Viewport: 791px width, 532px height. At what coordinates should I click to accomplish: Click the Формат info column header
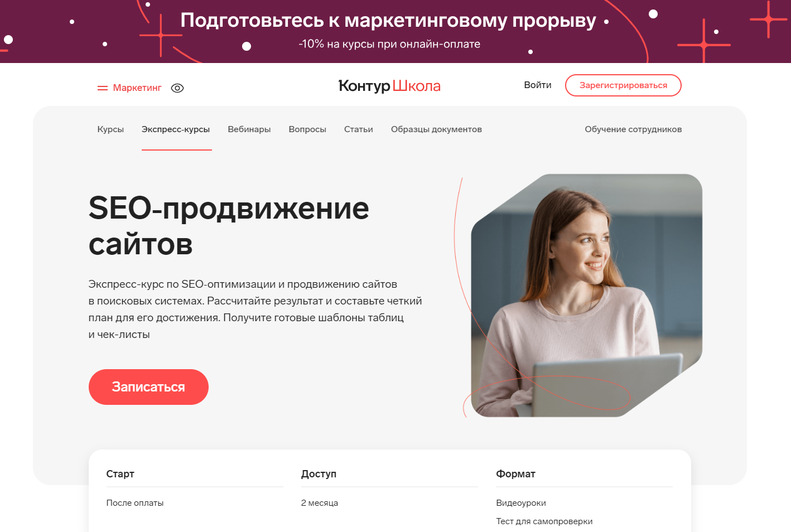pos(515,474)
